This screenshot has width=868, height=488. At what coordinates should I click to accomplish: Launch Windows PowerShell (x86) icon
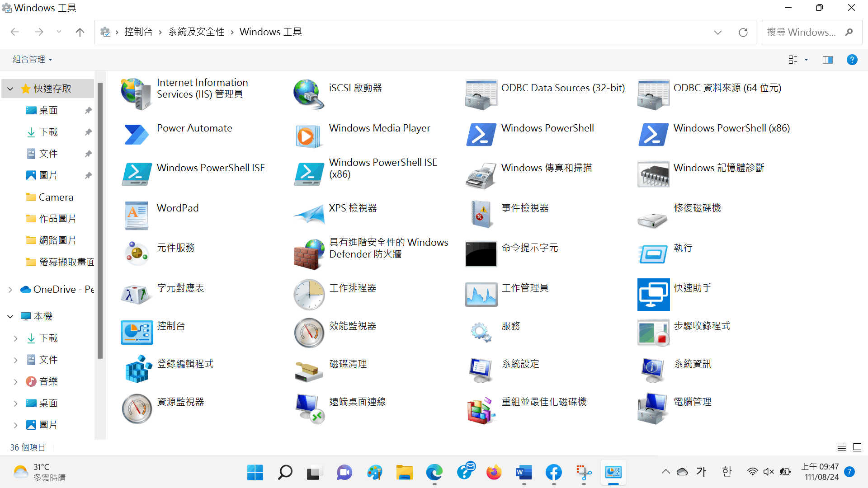[653, 134]
